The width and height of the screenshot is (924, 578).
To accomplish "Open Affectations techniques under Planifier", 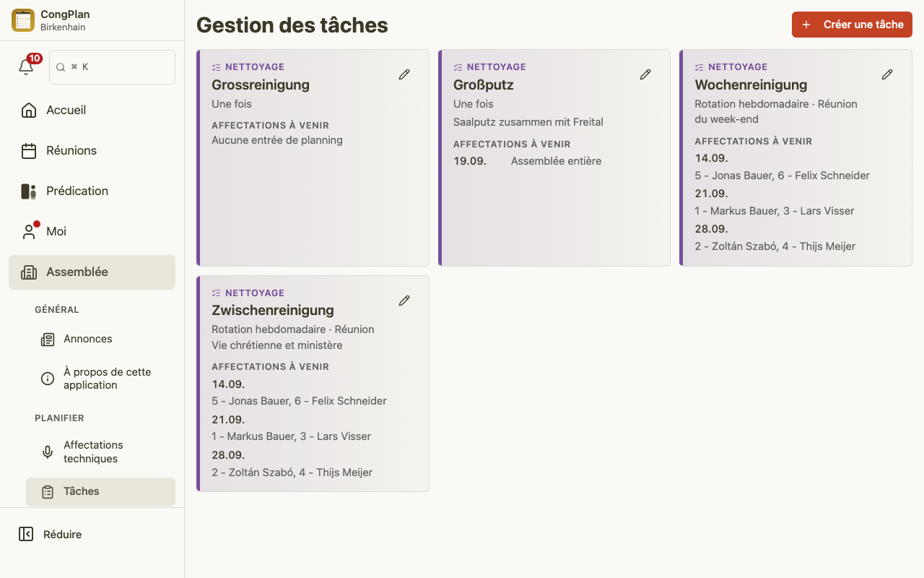I will pos(101,452).
